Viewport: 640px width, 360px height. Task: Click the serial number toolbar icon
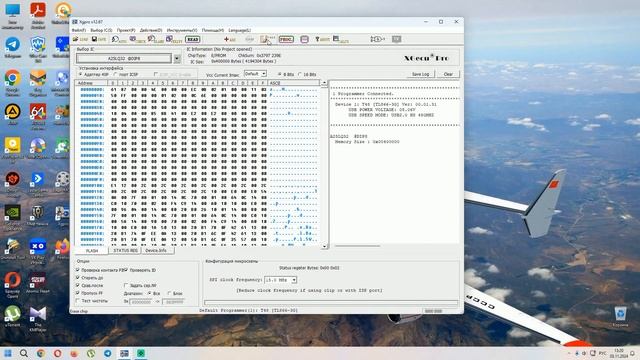(378, 39)
